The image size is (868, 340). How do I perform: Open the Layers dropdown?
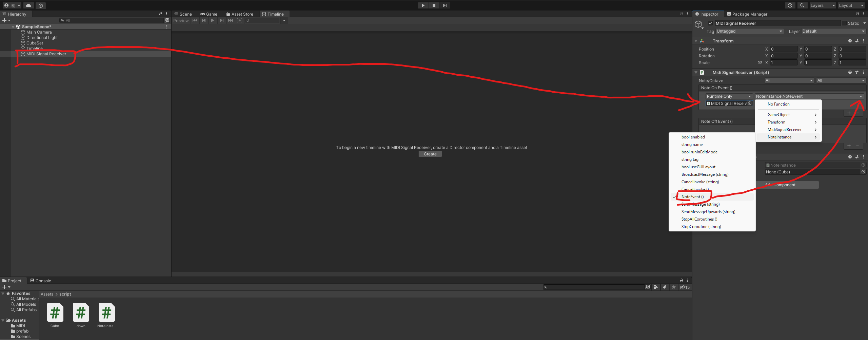(822, 5)
